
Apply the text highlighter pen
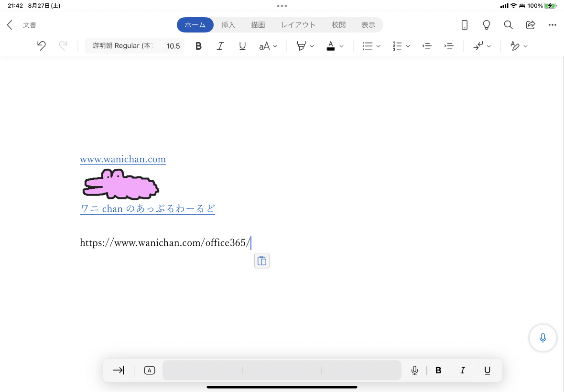pyautogui.click(x=301, y=46)
